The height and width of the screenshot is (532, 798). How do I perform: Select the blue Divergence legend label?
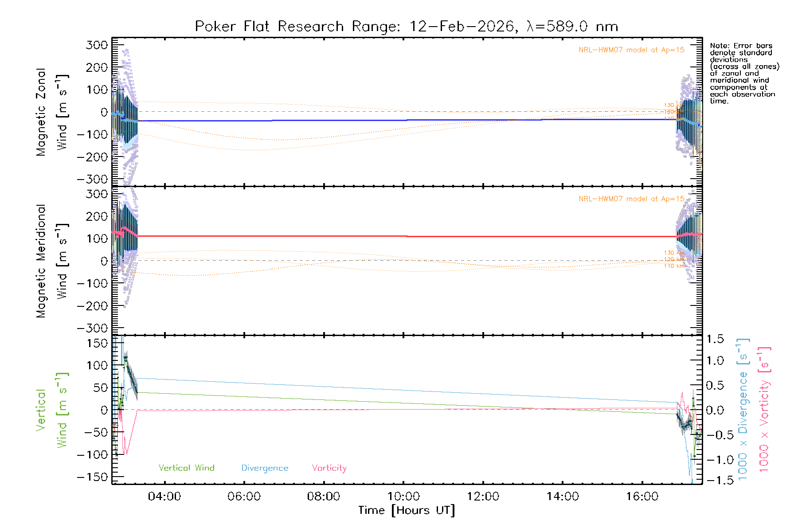(265, 468)
